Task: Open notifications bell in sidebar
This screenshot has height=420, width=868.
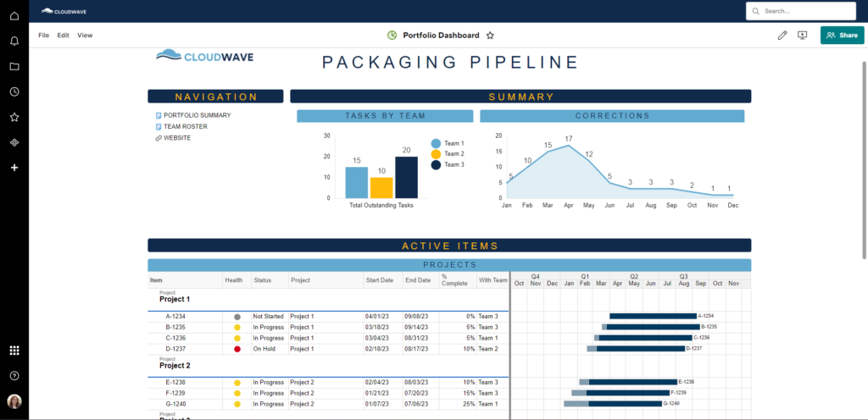Action: point(14,41)
